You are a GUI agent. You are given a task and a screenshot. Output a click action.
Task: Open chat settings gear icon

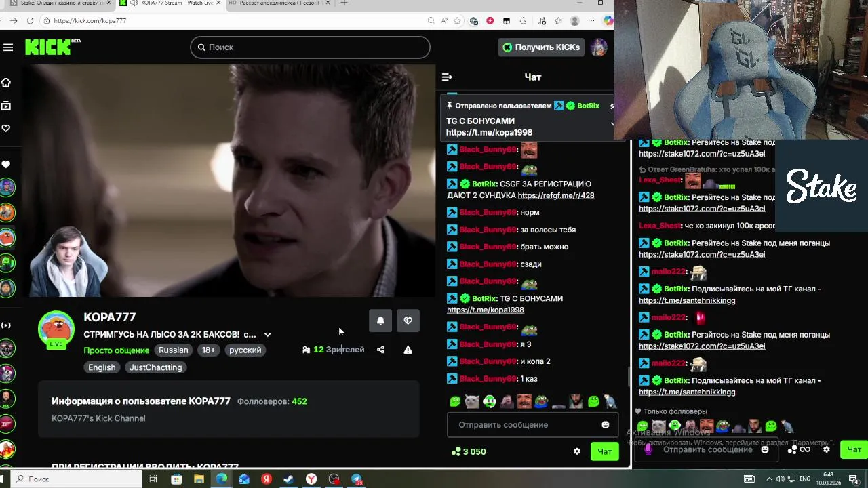pyautogui.click(x=577, y=451)
